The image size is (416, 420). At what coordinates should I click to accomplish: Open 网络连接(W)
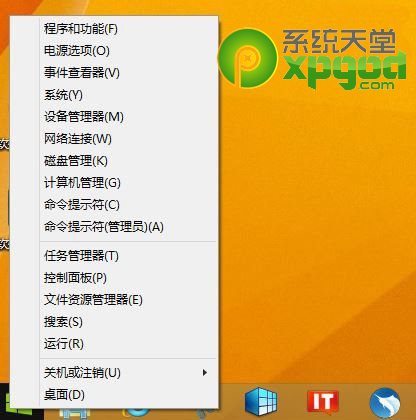(114, 139)
